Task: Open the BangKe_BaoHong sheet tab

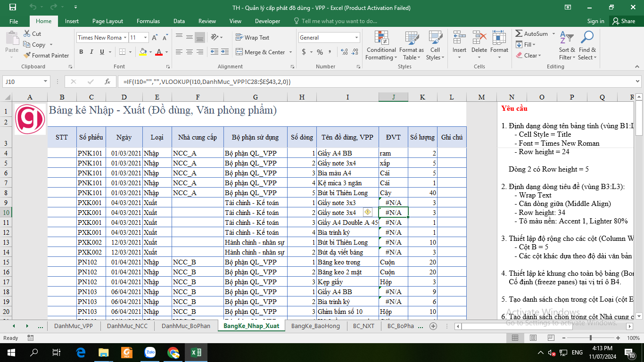Action: (315, 326)
